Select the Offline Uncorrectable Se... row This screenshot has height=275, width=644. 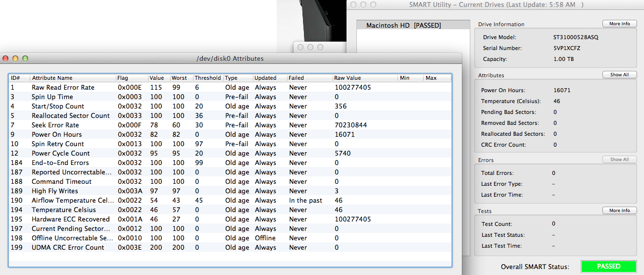click(230, 238)
